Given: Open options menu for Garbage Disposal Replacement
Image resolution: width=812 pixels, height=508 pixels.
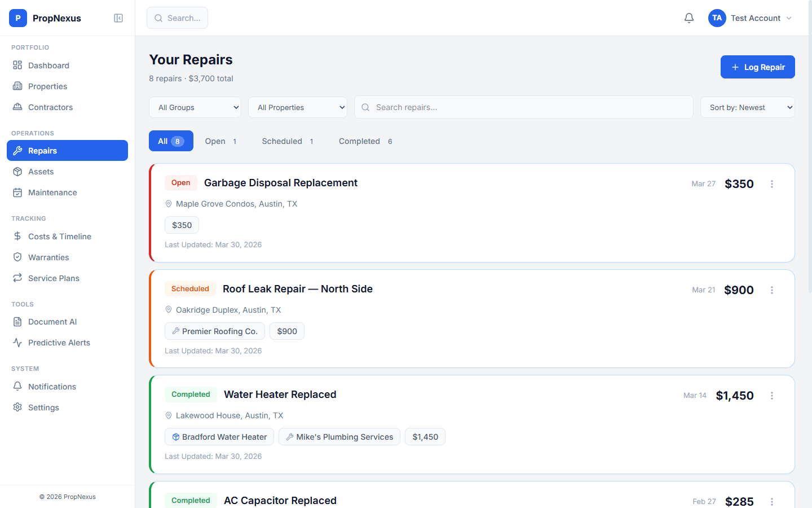Looking at the screenshot, I should pos(772,184).
